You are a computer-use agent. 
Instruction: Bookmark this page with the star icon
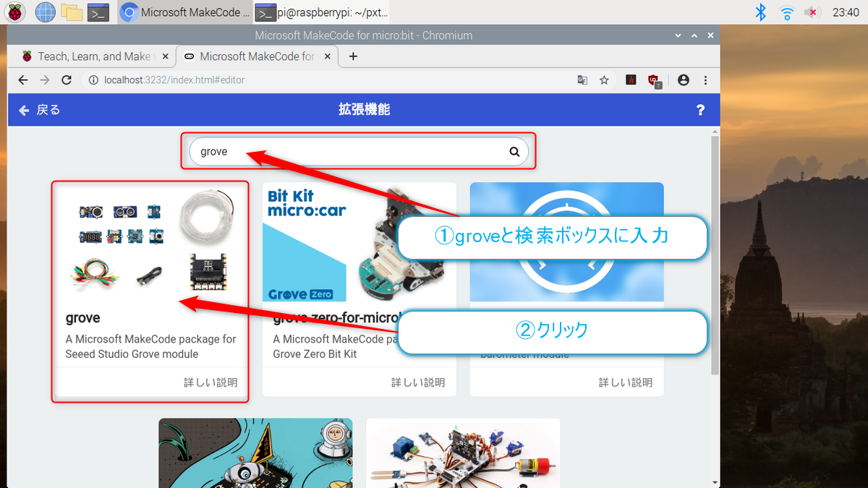pyautogui.click(x=604, y=80)
